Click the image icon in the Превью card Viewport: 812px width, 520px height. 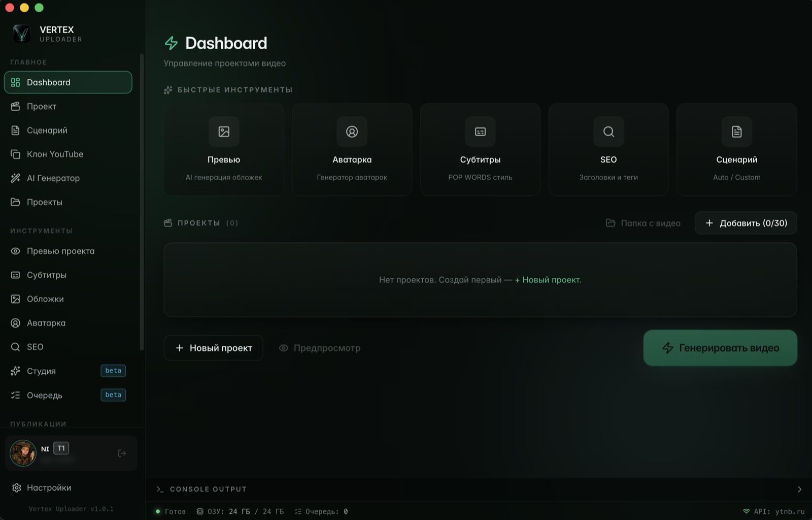(x=224, y=132)
